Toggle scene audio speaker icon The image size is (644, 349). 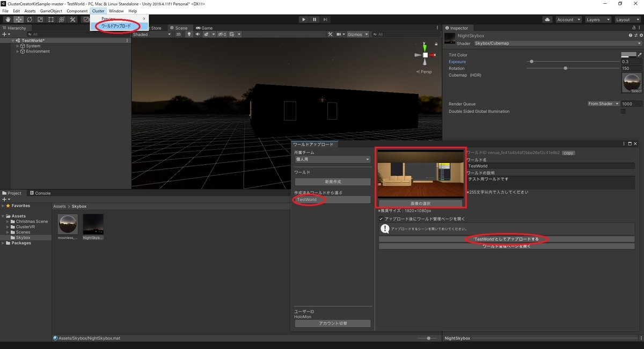(x=197, y=34)
